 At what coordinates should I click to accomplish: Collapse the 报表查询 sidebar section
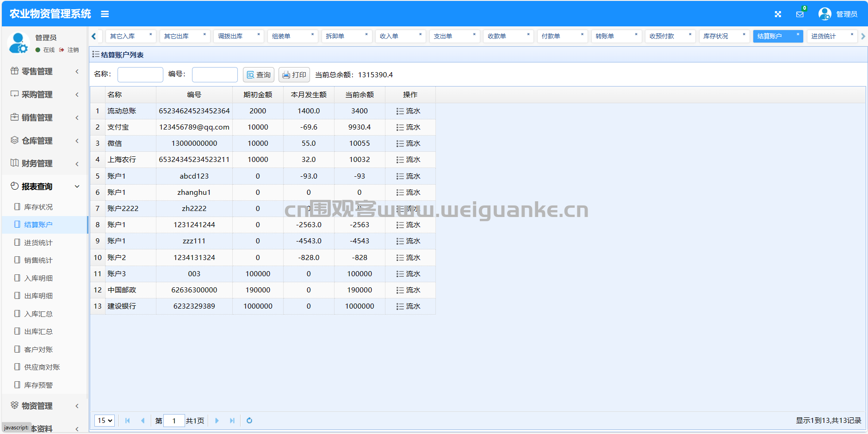coord(44,186)
